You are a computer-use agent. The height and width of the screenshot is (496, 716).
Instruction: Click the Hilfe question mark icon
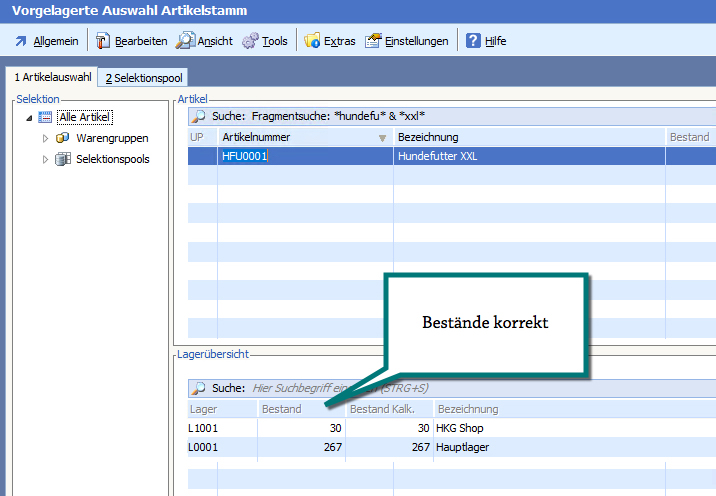(473, 41)
